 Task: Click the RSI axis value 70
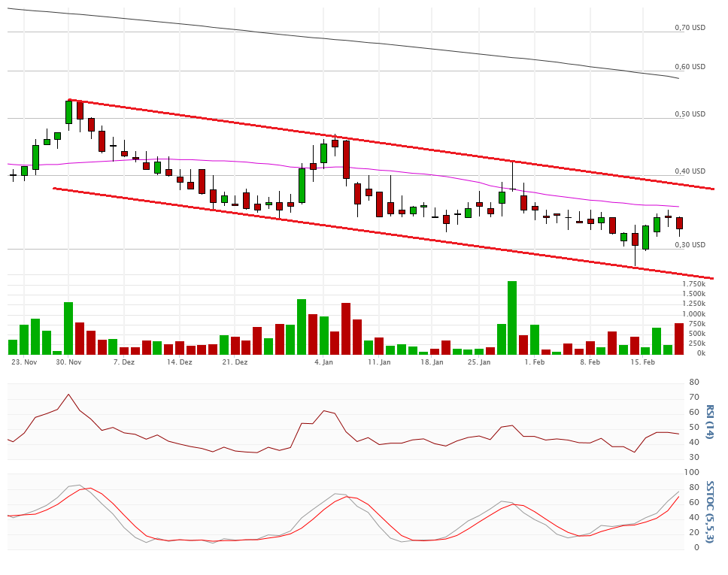[x=695, y=398]
